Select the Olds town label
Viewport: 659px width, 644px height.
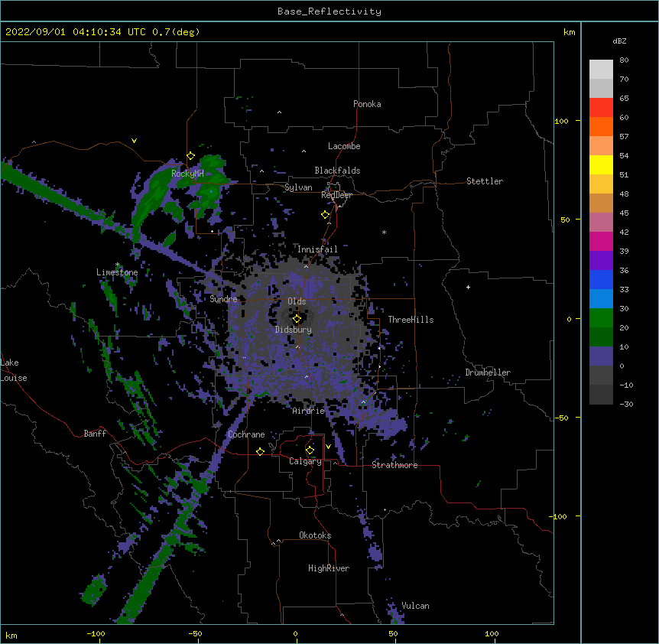(297, 301)
